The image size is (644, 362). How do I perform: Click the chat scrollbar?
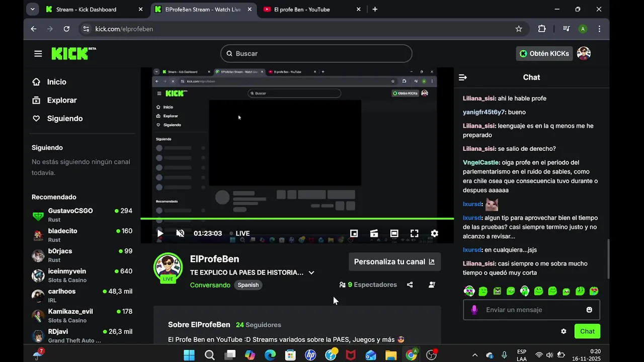(608, 259)
